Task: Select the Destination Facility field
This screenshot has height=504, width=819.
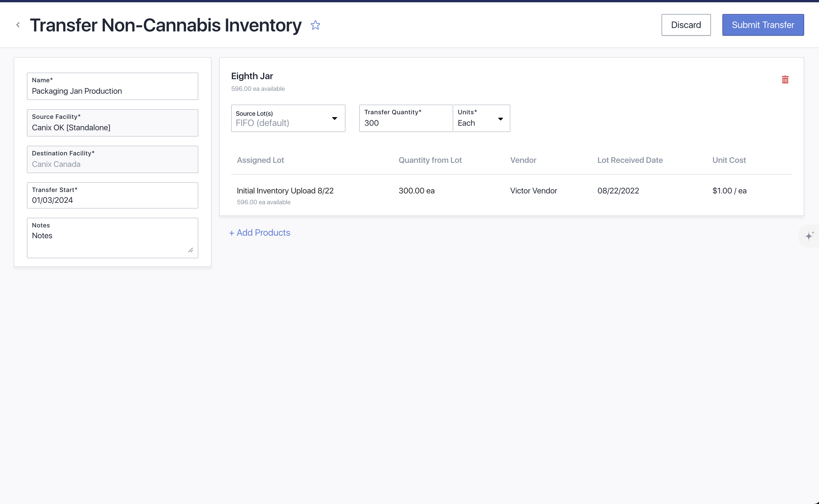Action: 112,164
